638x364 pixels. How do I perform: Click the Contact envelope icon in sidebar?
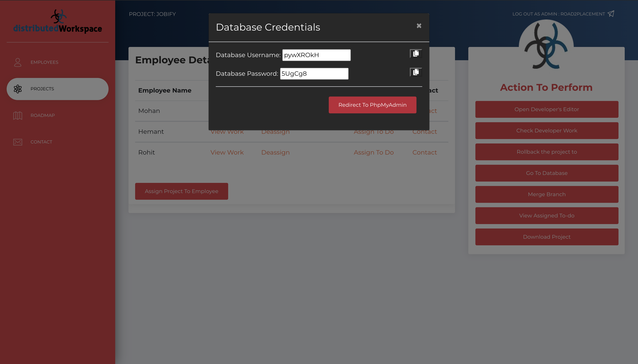coord(18,142)
